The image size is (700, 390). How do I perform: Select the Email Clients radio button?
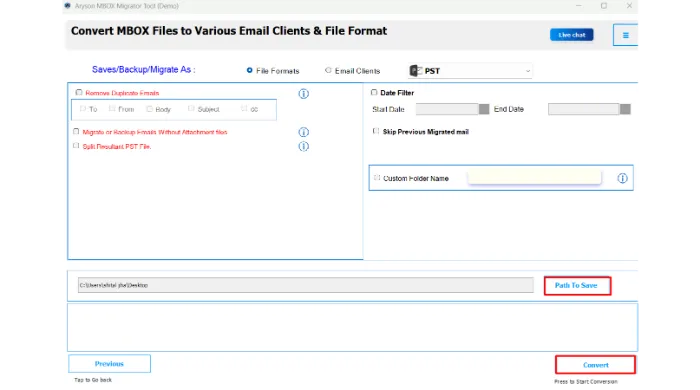(328, 70)
